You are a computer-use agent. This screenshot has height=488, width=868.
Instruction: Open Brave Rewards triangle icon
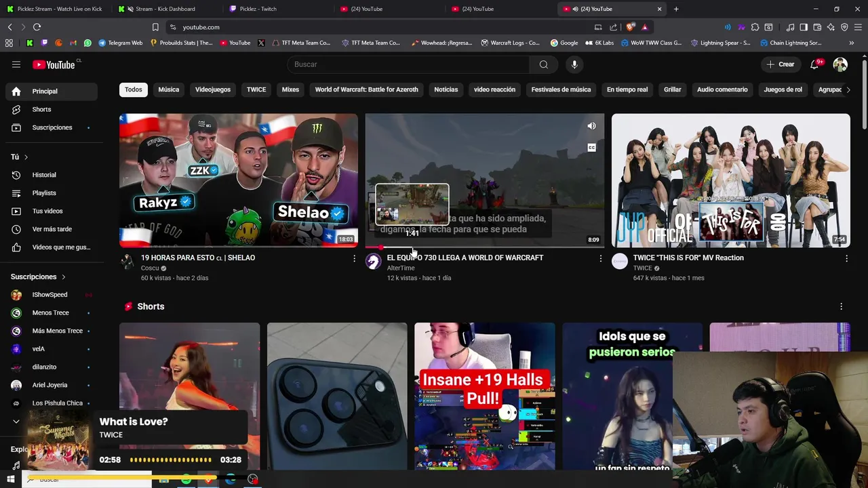[644, 27]
